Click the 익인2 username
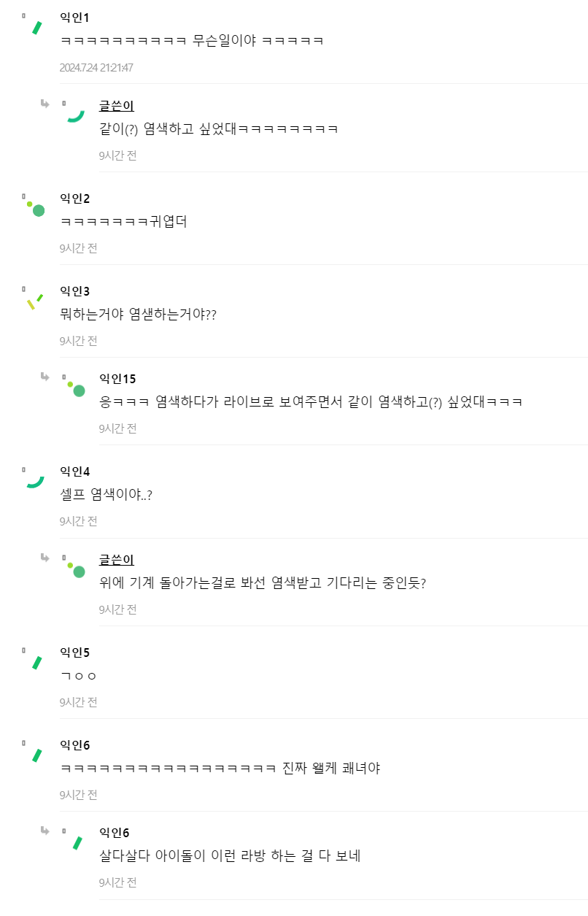 (x=74, y=199)
